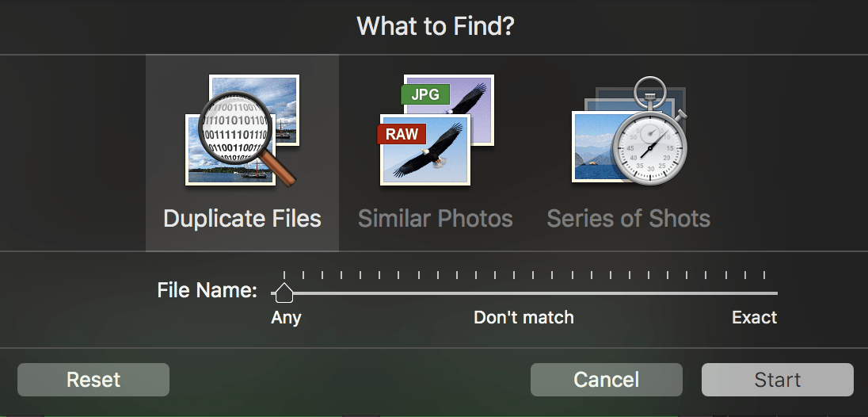
Task: Click the Any slider label
Action: (x=286, y=318)
